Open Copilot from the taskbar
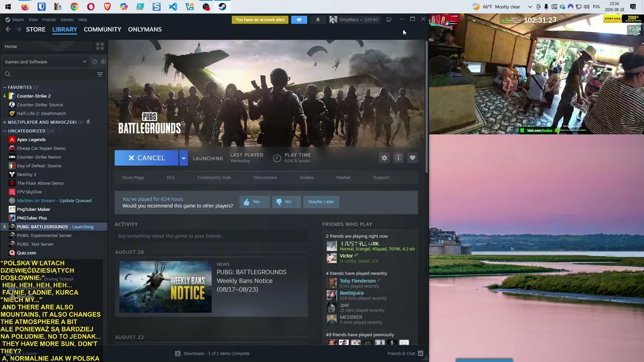The width and height of the screenshot is (644, 362). 124,7
